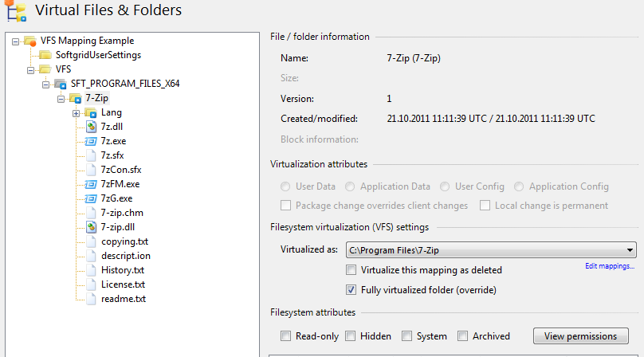Click the SFT_PROGRAM_FILES_X64 folder icon

(x=61, y=84)
